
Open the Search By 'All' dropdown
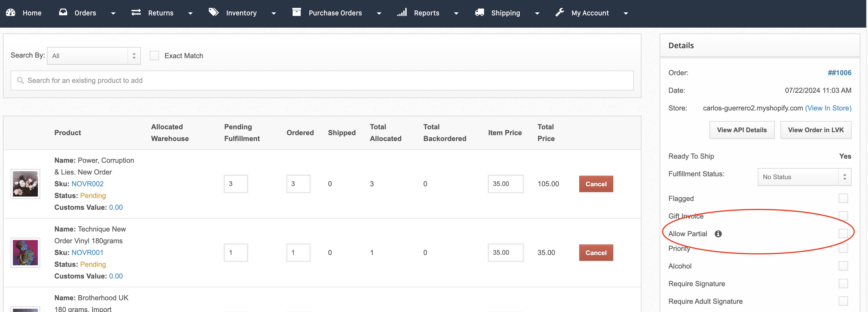94,56
